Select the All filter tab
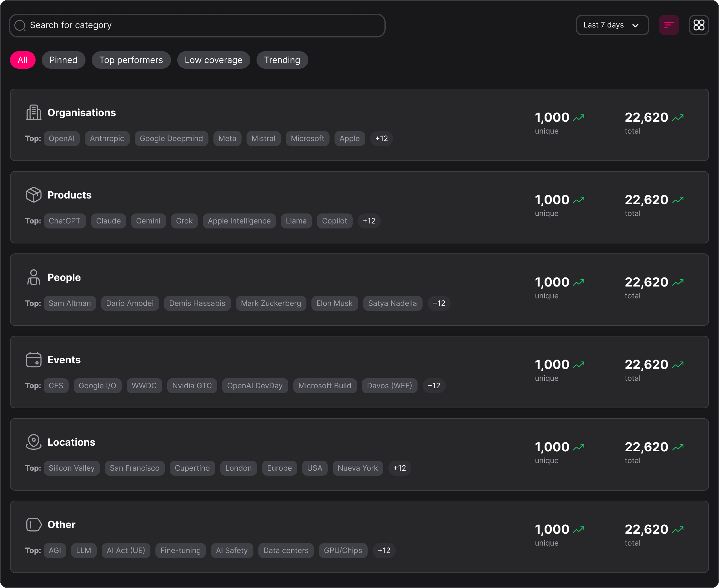The image size is (719, 588). coord(23,60)
